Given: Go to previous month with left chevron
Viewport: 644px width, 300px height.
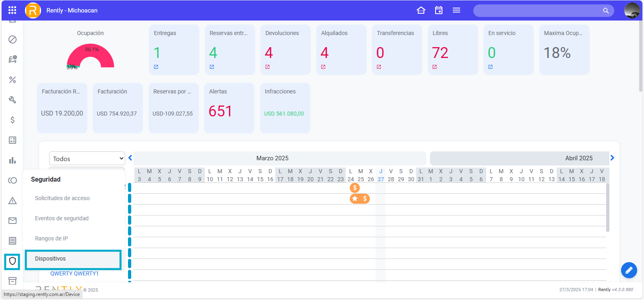Looking at the screenshot, I should 130,158.
